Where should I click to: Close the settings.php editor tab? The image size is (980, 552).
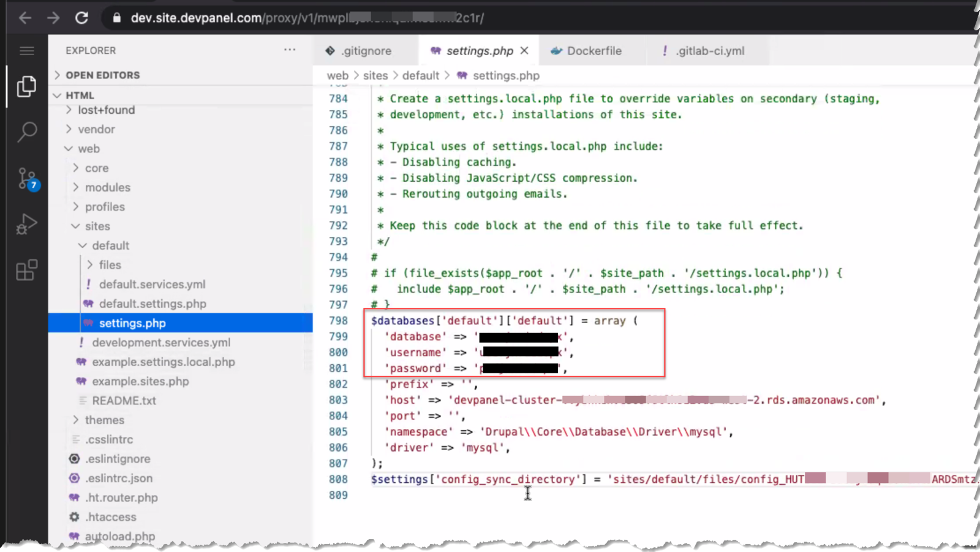click(524, 51)
